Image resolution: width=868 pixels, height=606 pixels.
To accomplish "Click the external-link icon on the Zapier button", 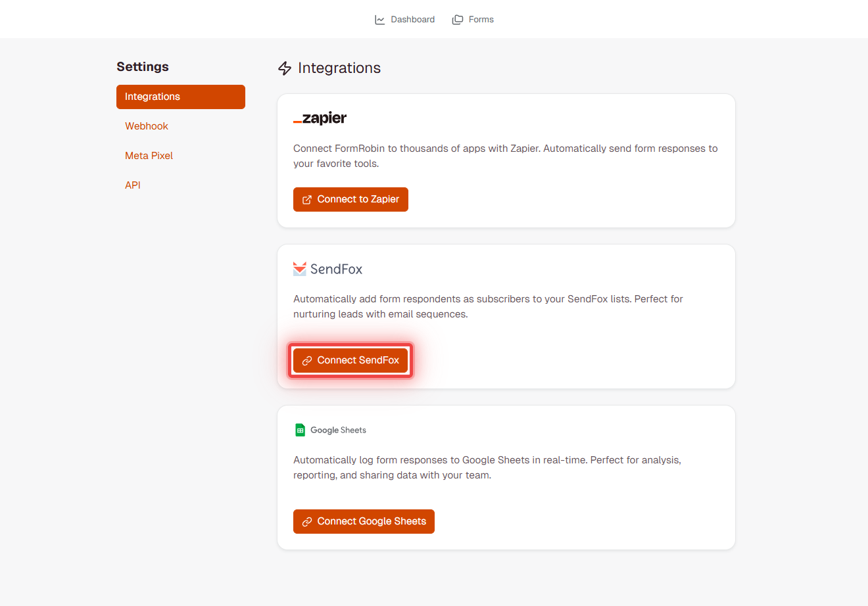I will pyautogui.click(x=308, y=199).
